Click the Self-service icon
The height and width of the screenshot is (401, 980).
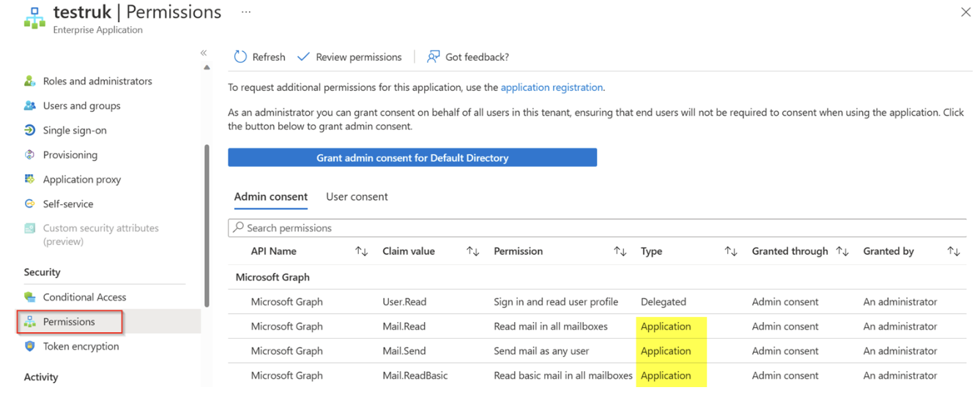[30, 204]
